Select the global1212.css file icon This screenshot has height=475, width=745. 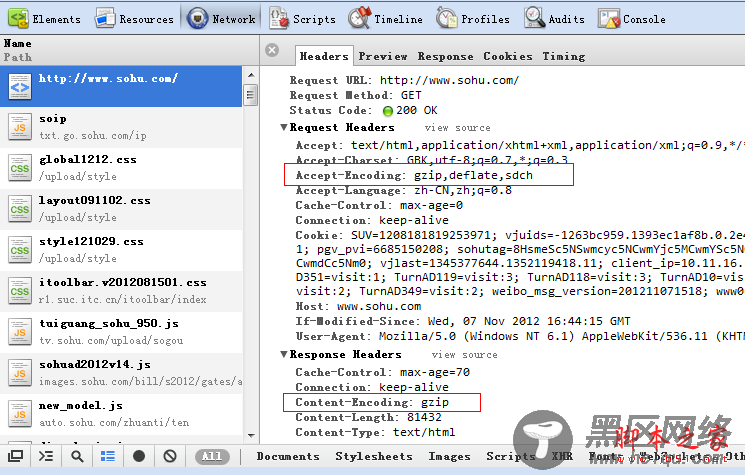coord(20,168)
